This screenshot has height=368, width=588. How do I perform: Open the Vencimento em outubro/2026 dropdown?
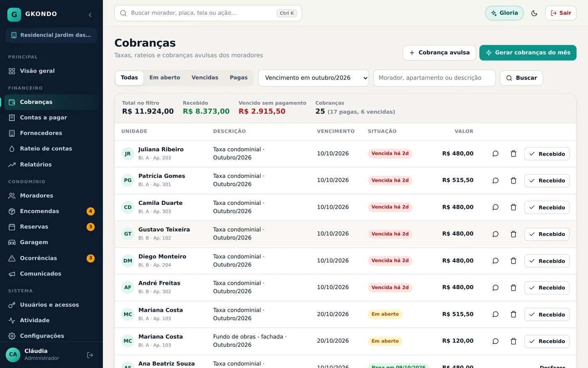pyautogui.click(x=313, y=78)
